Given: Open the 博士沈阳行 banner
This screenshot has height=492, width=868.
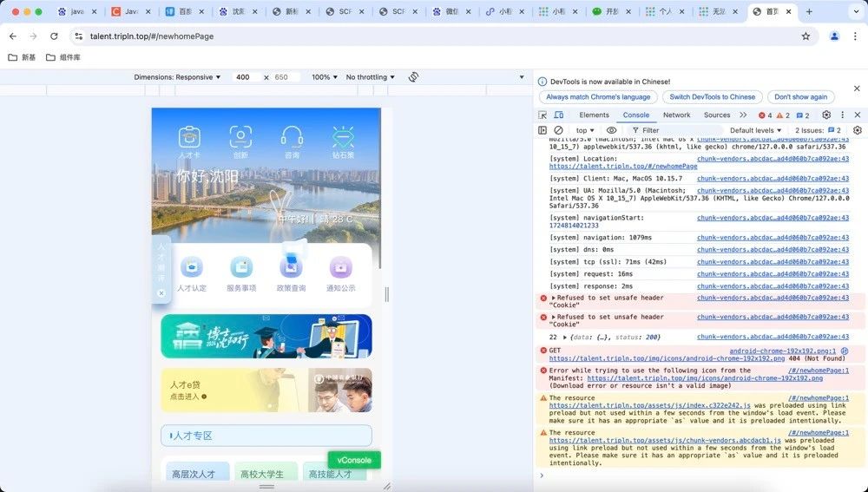Looking at the screenshot, I should point(266,337).
